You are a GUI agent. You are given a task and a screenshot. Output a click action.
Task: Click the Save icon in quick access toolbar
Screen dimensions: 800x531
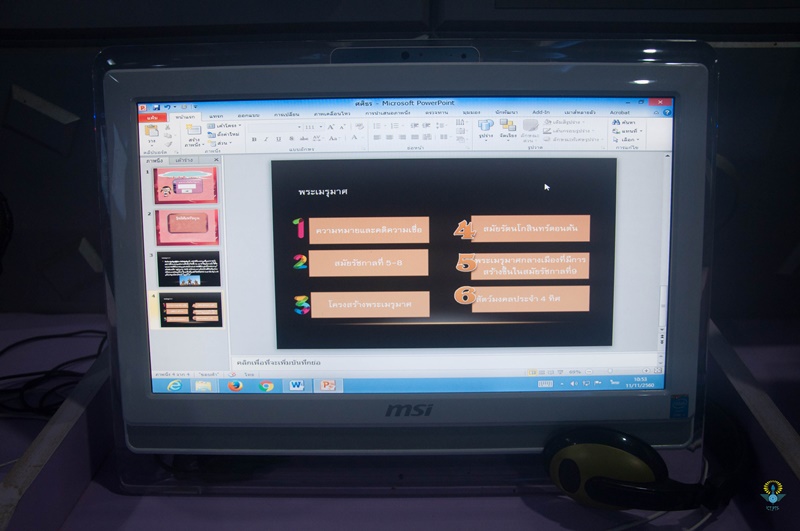tap(155, 105)
